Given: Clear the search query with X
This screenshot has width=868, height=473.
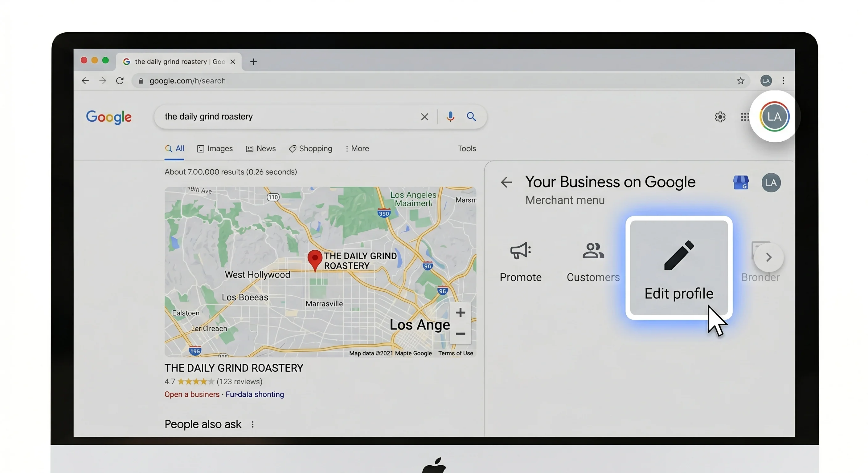Looking at the screenshot, I should click(x=424, y=117).
